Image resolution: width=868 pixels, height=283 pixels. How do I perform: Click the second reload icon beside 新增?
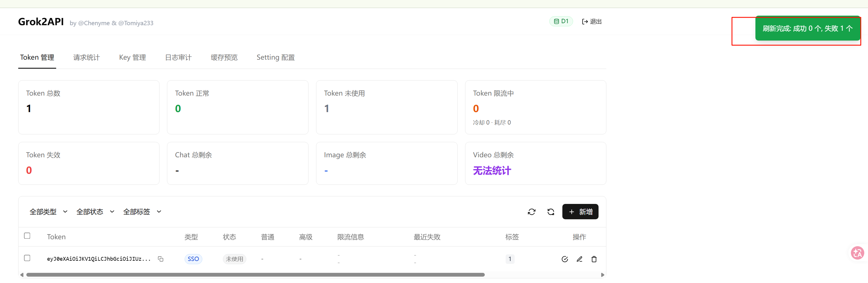(550, 212)
